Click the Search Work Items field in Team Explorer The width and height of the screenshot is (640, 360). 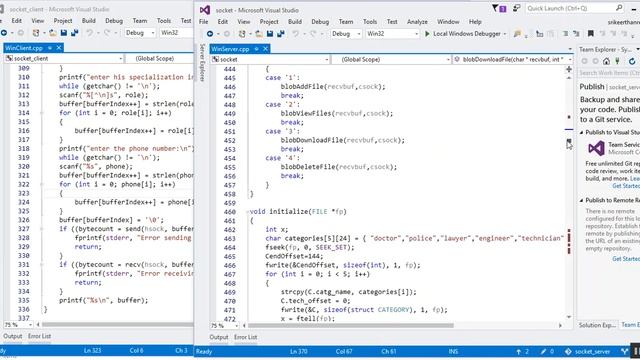(x=609, y=73)
